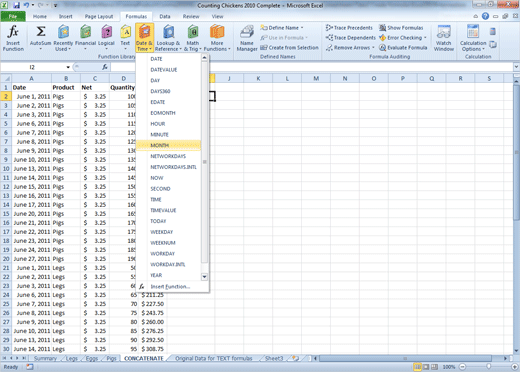Expand the Error Checking dropdown

[425, 38]
